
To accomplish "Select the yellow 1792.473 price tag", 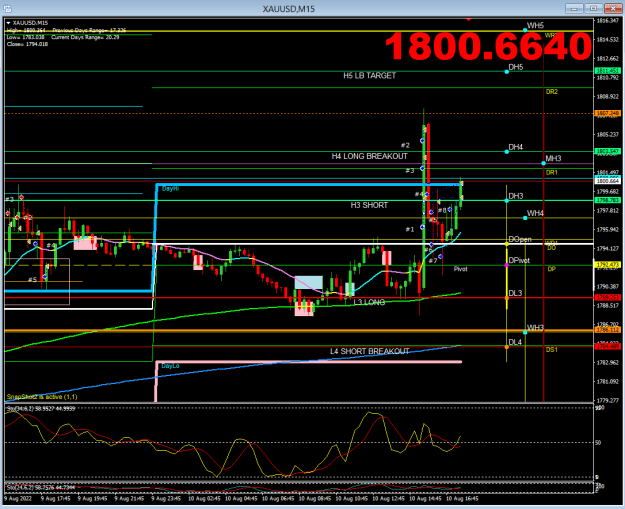I will (608, 265).
